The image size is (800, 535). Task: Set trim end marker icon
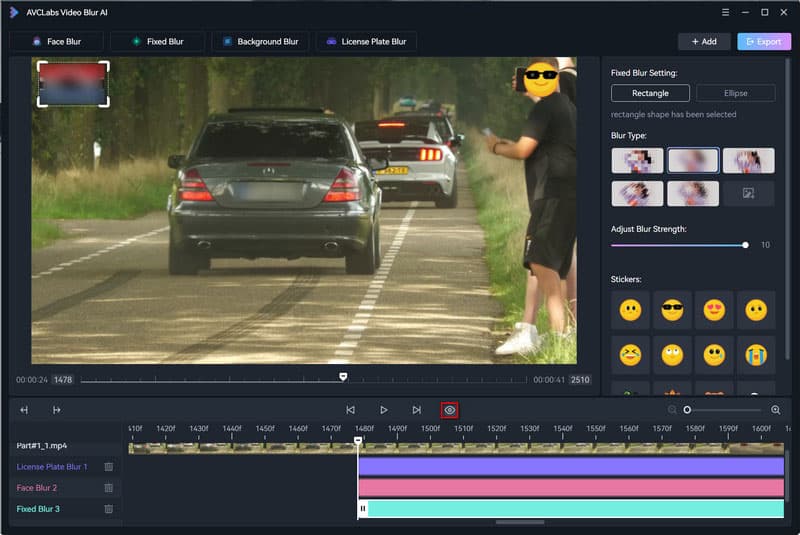57,410
